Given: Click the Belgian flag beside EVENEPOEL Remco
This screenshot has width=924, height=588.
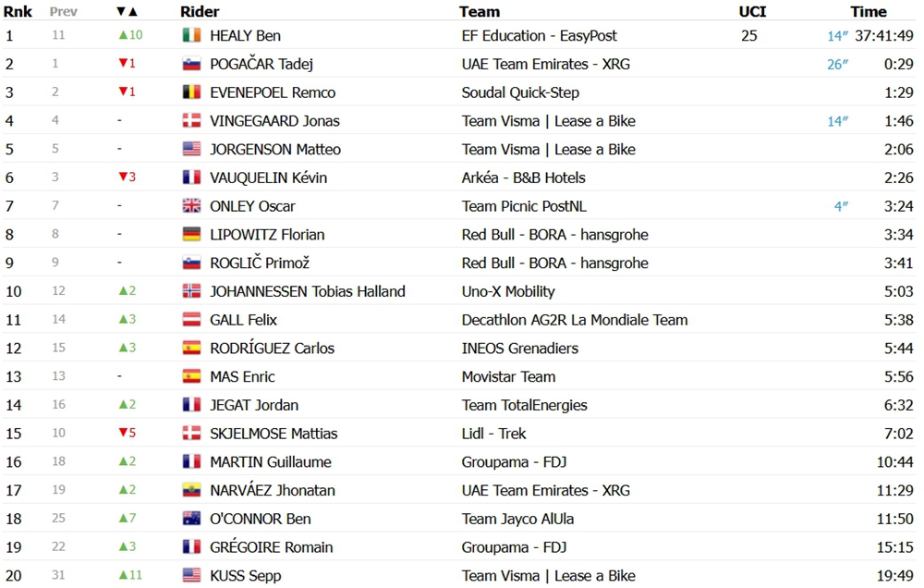Looking at the screenshot, I should click(191, 92).
